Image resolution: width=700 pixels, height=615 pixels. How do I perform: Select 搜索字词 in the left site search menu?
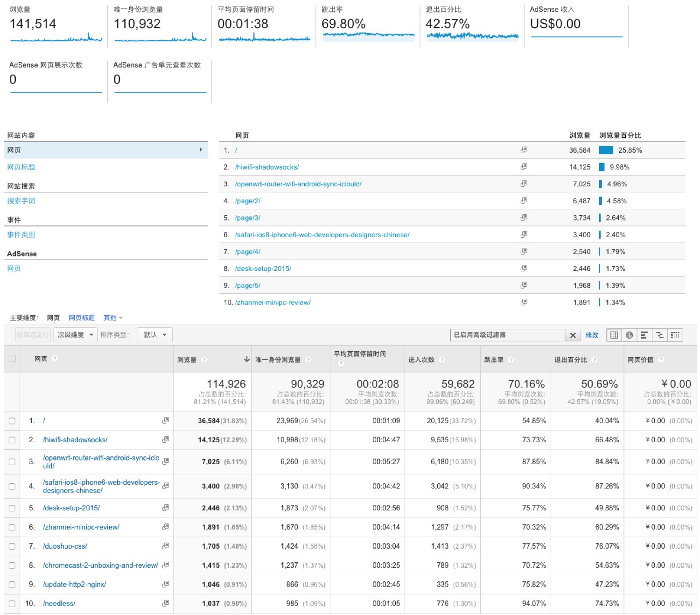point(21,201)
